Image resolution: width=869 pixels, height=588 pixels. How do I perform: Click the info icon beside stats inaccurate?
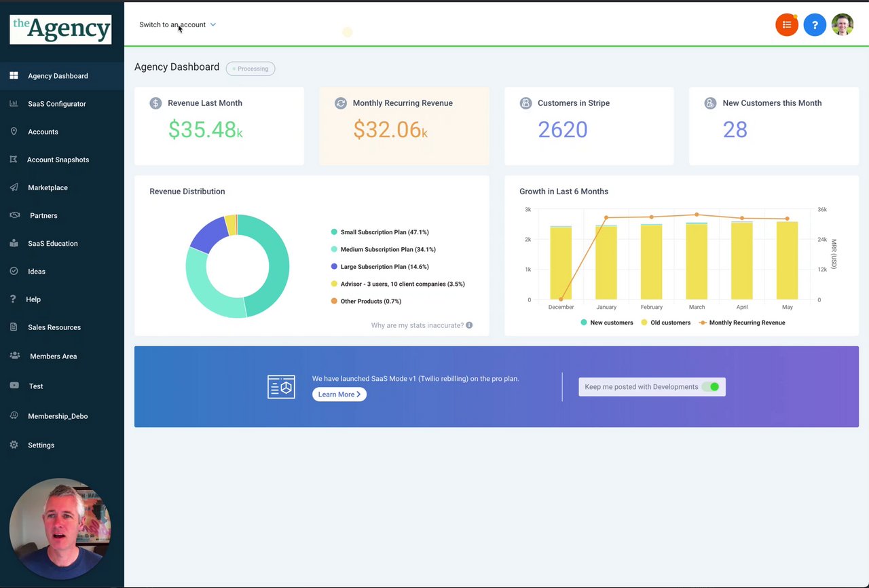(x=469, y=325)
